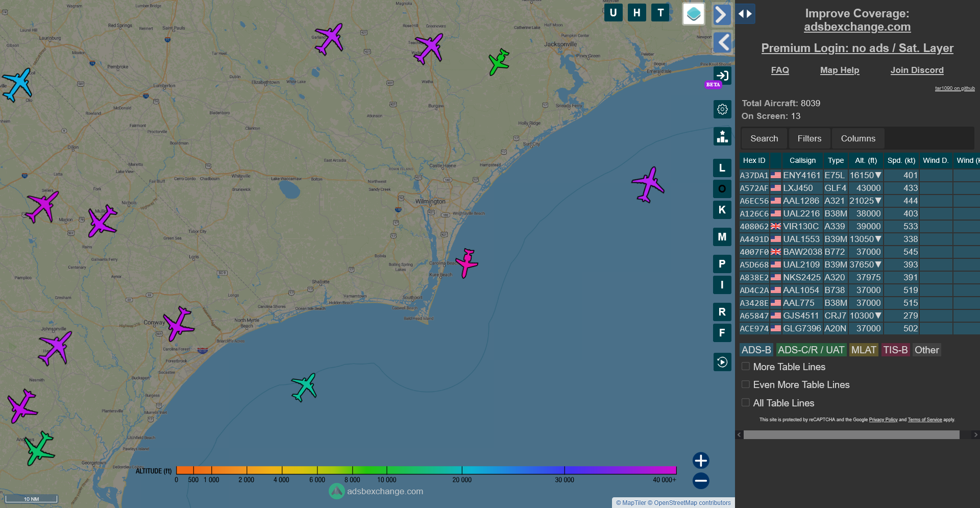Click the horizontal scrollbar under the table
980x508 pixels.
(851, 434)
